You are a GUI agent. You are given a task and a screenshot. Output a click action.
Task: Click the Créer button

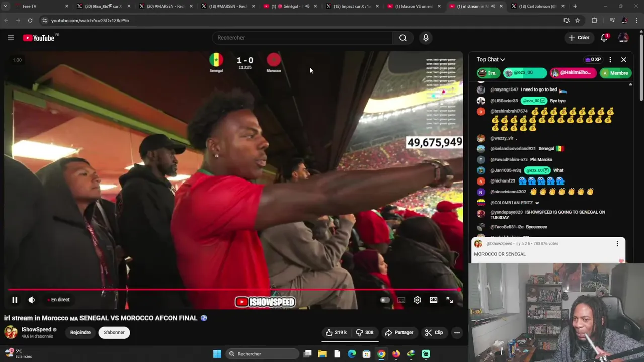point(579,38)
